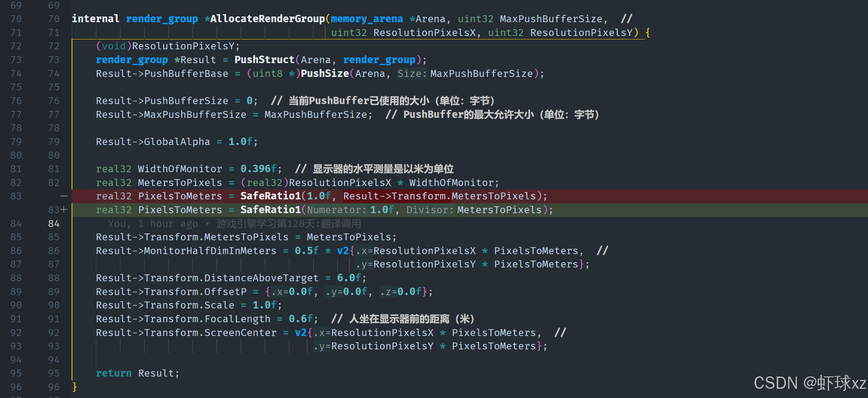Click the "Divisor:" inlay parameter hint
Screen dimensions: 868x398
click(430, 210)
